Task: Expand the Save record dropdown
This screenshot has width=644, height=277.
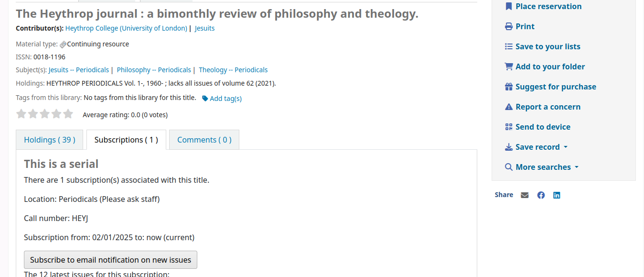Action: click(537, 147)
